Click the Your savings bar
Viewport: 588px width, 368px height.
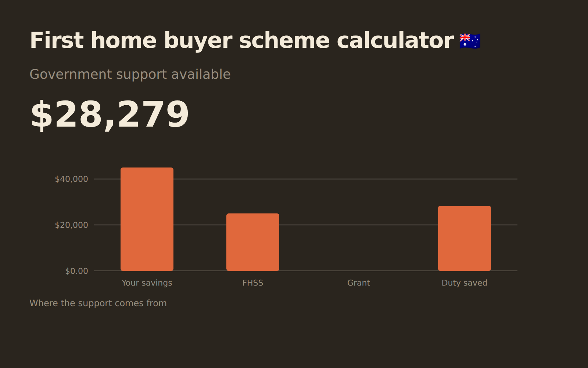pos(147,219)
